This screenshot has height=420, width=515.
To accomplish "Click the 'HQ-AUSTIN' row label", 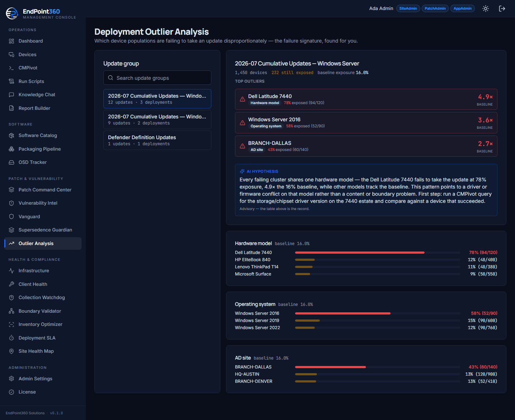I will (247, 374).
